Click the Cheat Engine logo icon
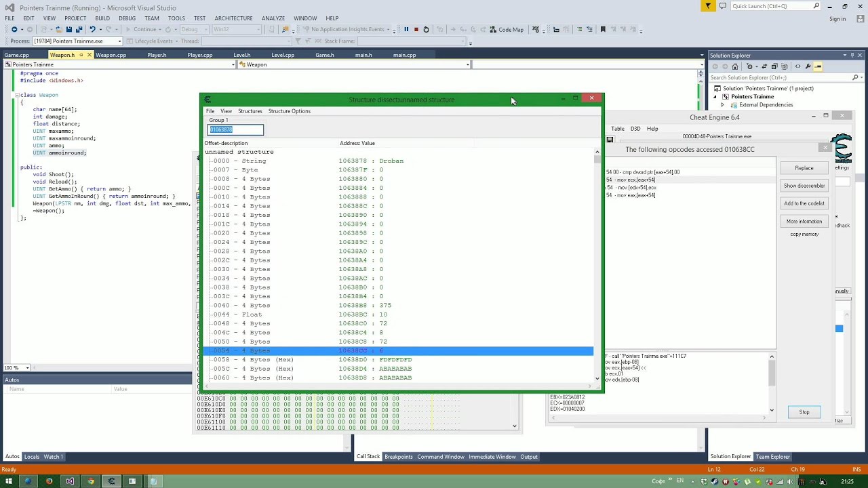Viewport: 868px width, 488px height. pos(842,149)
